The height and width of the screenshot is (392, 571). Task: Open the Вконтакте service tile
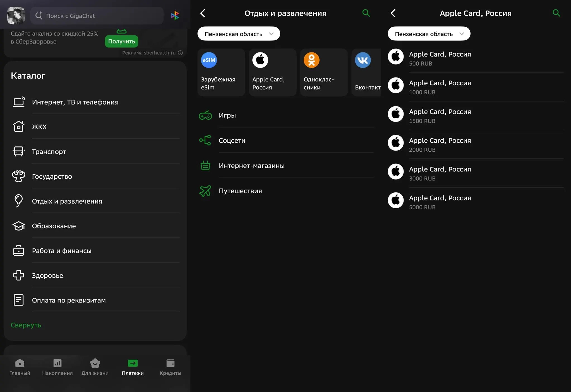coord(366,72)
